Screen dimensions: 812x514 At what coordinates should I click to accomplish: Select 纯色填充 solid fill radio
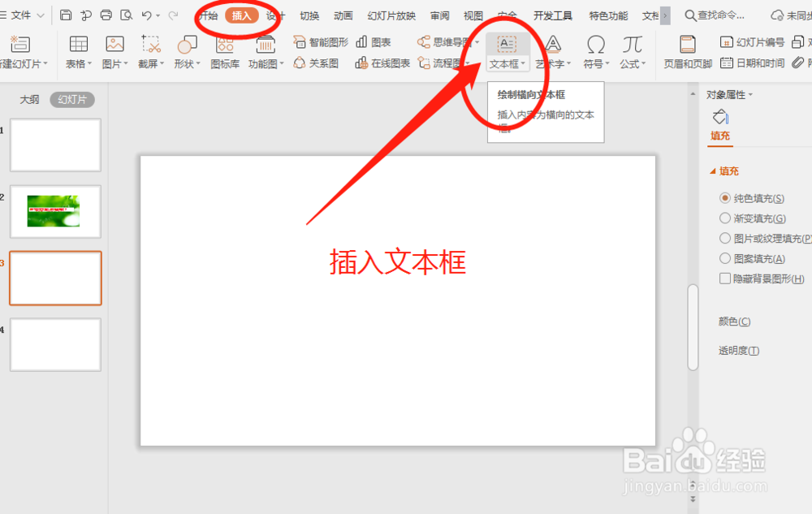tap(725, 198)
